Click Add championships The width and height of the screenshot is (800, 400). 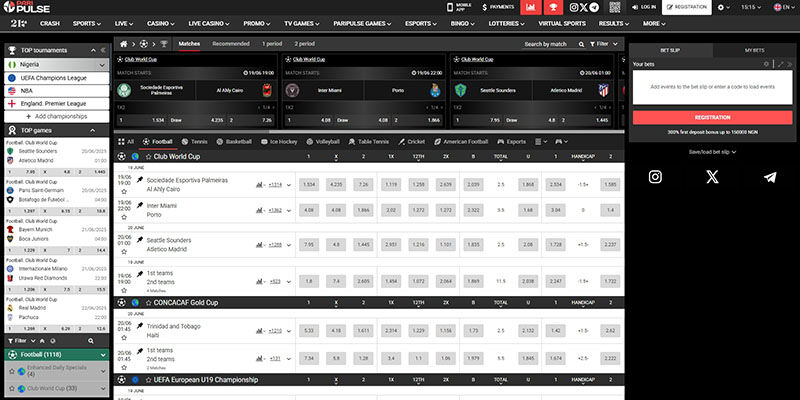pos(57,116)
